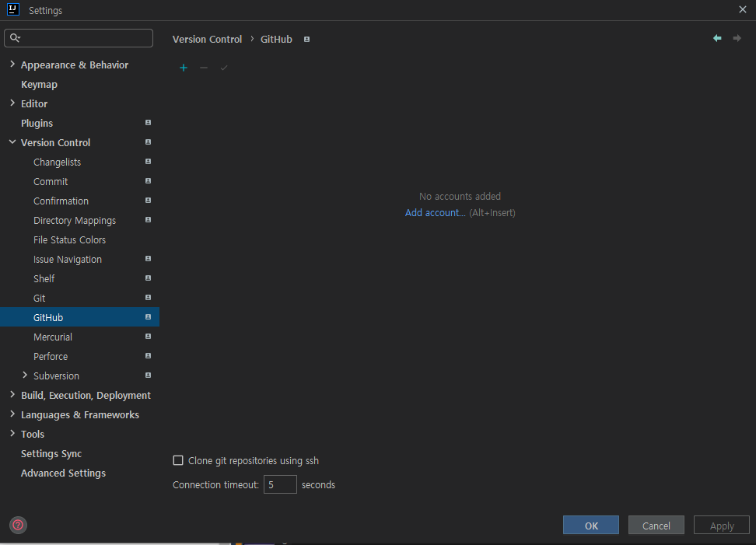Click the plus icon to add account
Image resolution: width=756 pixels, height=545 pixels.
[184, 68]
